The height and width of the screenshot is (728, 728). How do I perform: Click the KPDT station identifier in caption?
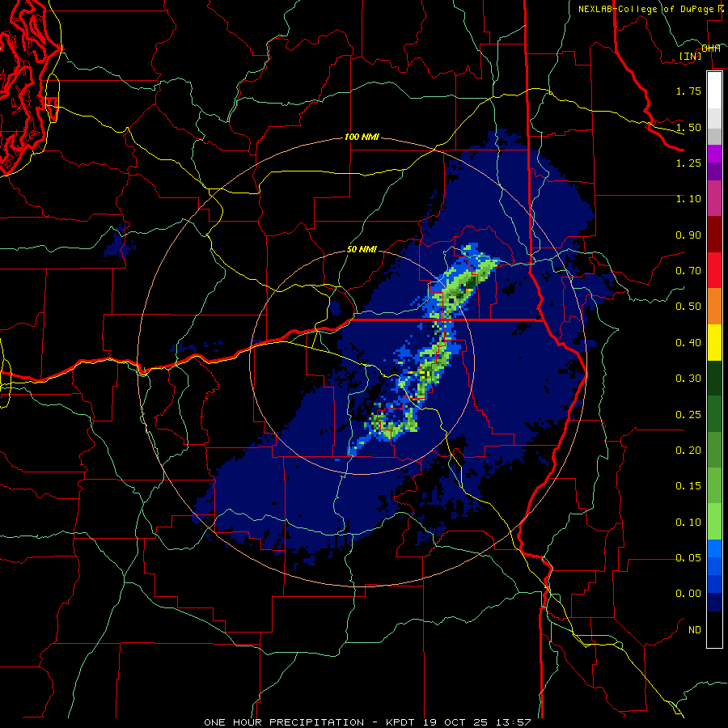tap(402, 722)
